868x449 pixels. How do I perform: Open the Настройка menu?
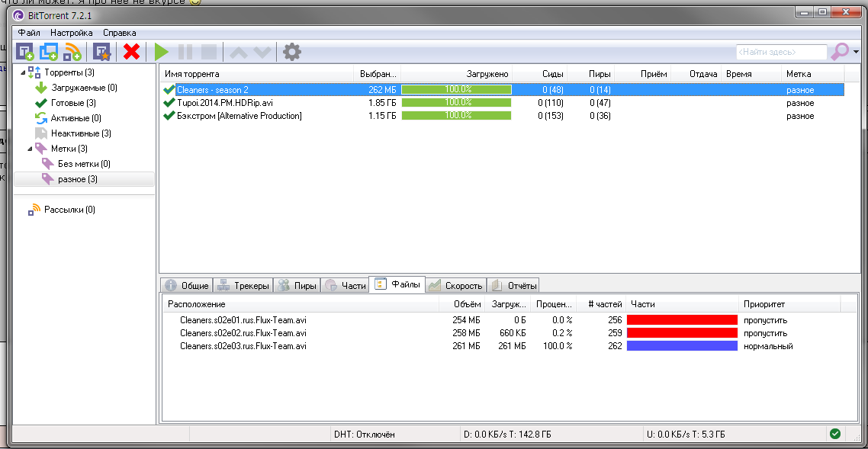pos(72,33)
